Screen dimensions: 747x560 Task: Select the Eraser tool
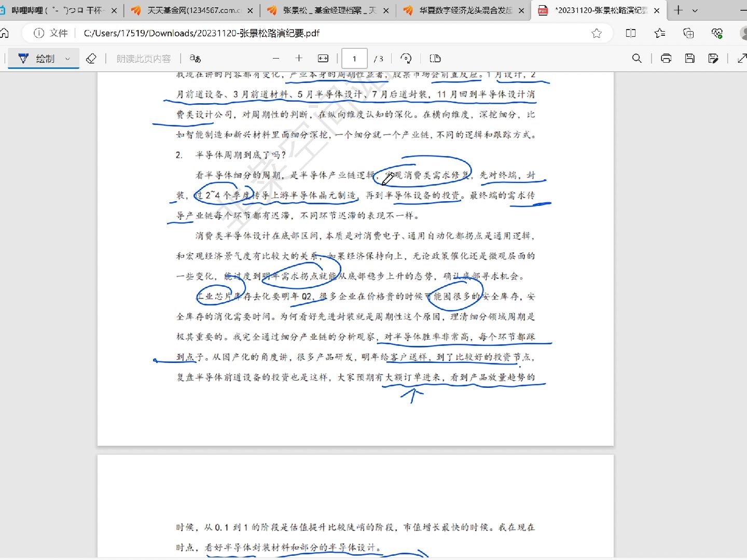pyautogui.click(x=91, y=59)
